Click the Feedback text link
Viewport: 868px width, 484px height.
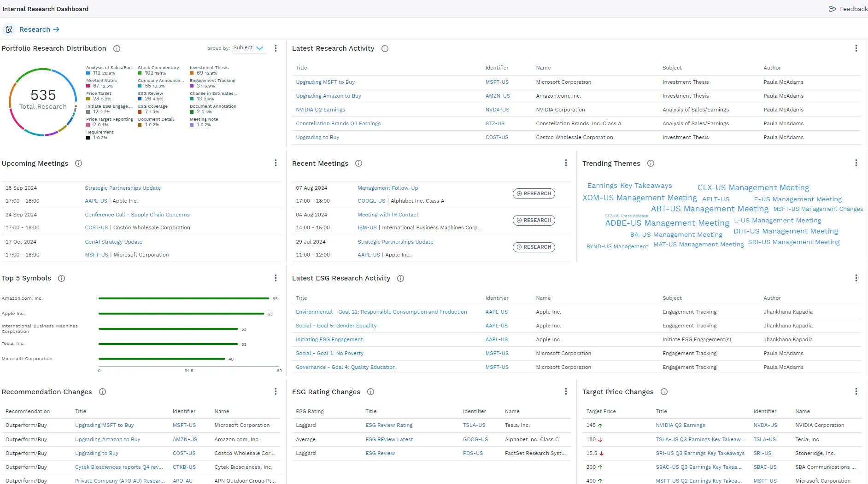(x=853, y=9)
